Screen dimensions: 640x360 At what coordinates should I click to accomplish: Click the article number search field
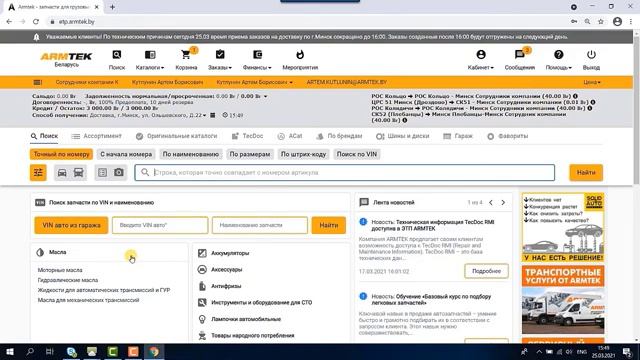point(345,173)
